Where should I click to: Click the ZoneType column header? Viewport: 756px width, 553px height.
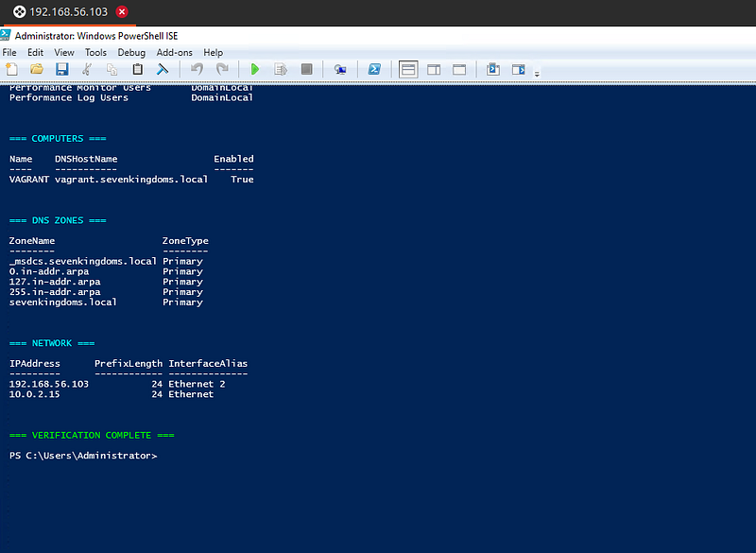(x=185, y=241)
